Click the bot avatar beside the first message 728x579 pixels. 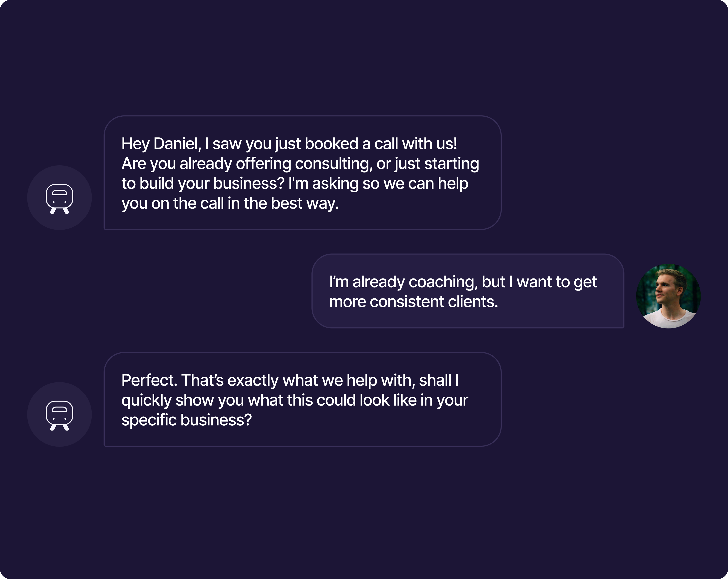pyautogui.click(x=59, y=198)
